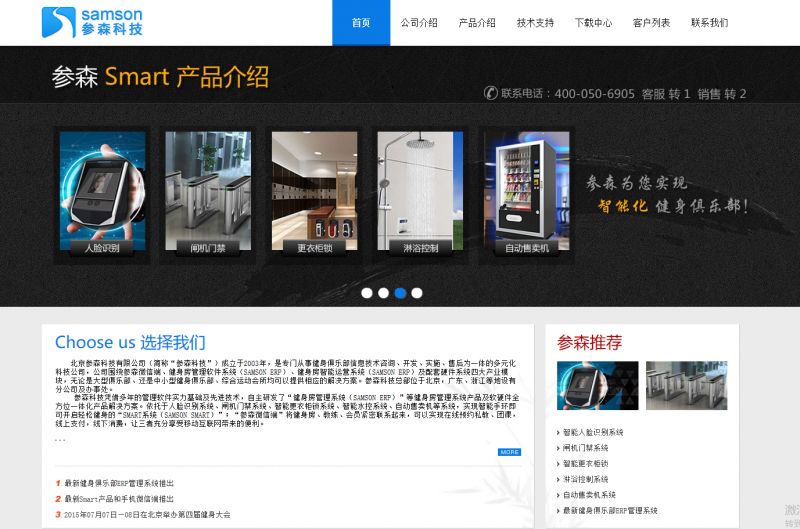Image resolution: width=800 pixels, height=529 pixels.
Task: Click the face recognition thumbnail under 参森推荐
Action: pyautogui.click(x=597, y=386)
